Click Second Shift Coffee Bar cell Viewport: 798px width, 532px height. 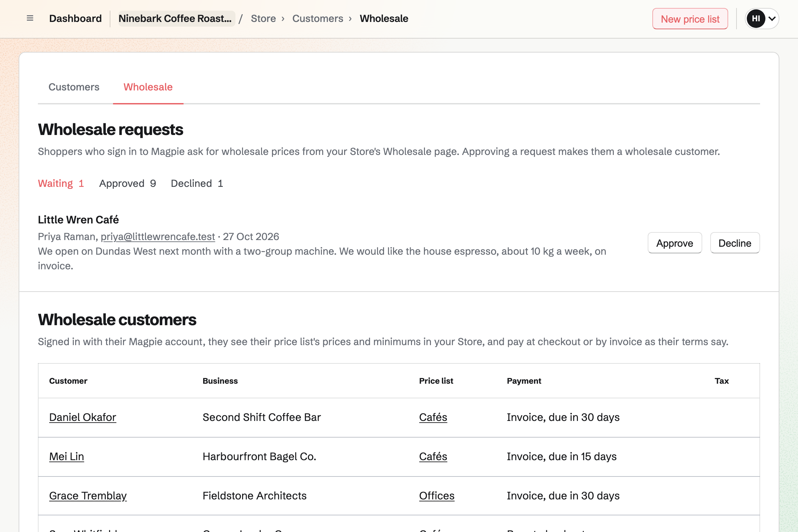[262, 417]
